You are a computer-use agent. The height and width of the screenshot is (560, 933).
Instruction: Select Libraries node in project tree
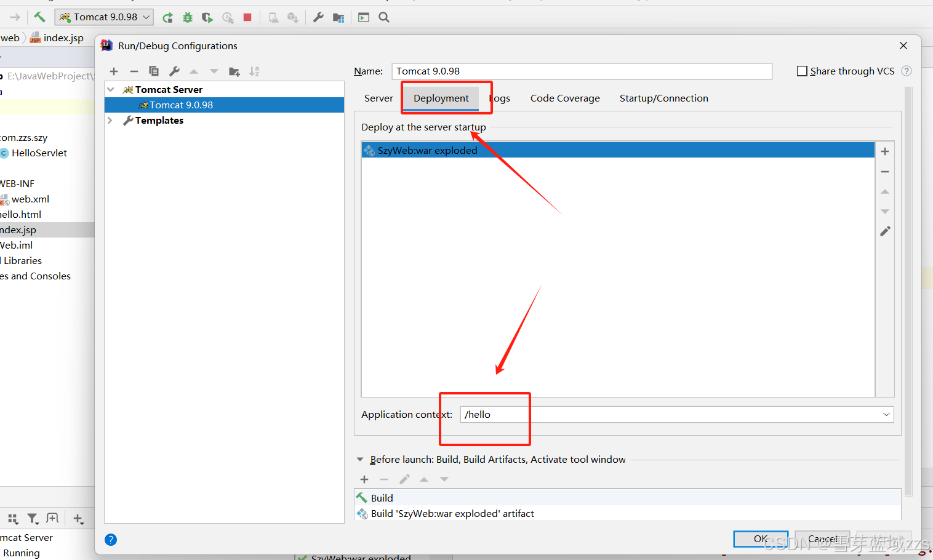pyautogui.click(x=22, y=261)
